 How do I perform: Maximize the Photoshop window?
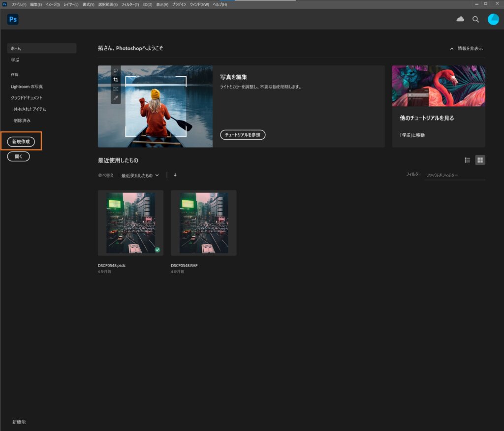(x=486, y=4)
